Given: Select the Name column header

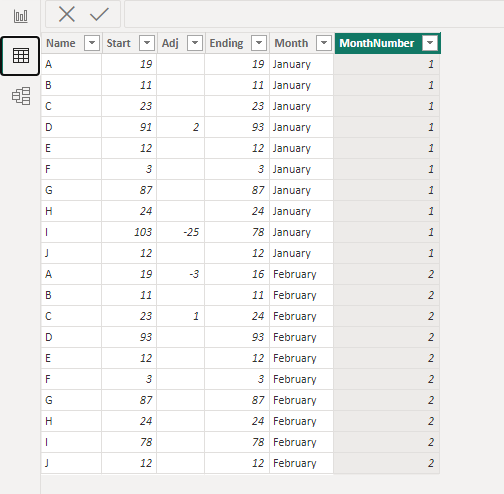Looking at the screenshot, I should click(71, 43).
